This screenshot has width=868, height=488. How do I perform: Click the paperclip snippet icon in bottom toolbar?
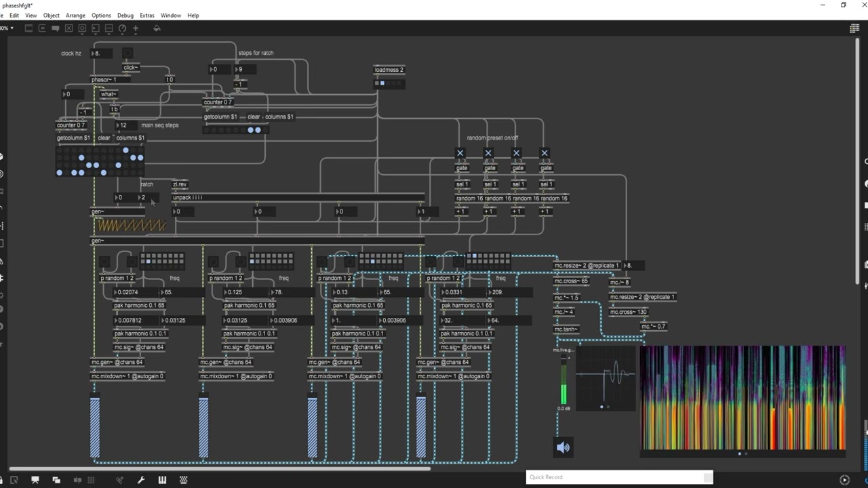click(x=120, y=480)
